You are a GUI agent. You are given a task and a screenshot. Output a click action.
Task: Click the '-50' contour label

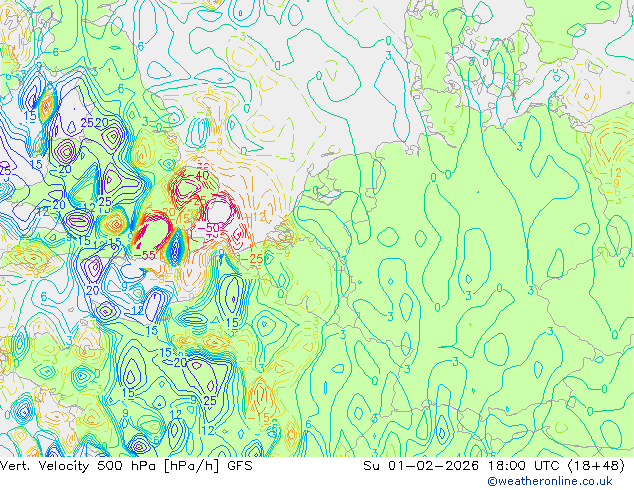click(x=208, y=228)
